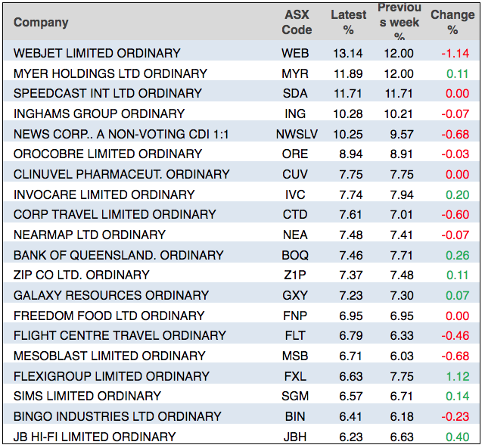Click JB HI-FI LIMITED ORDINARY name
This screenshot has width=485, height=448.
coord(95,437)
